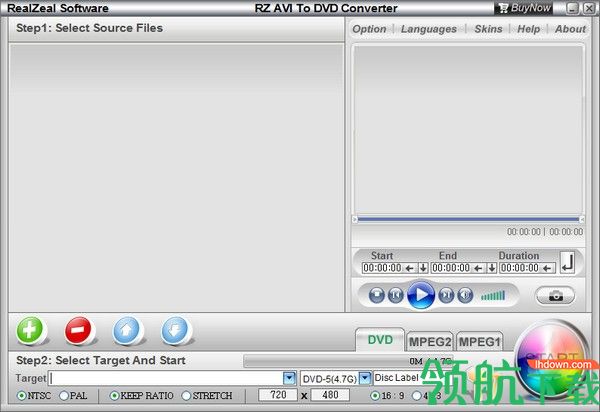Select the 16:9 aspect ratio
The height and width of the screenshot is (412, 600).
[x=375, y=396]
